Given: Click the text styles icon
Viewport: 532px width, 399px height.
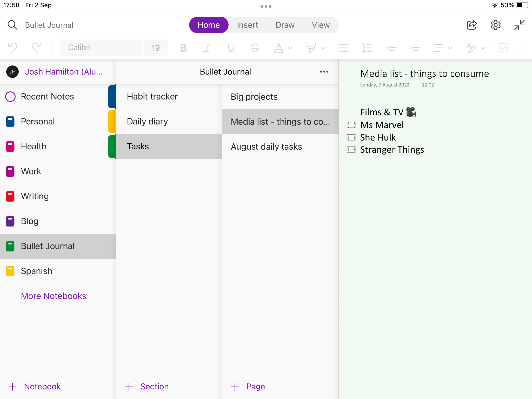Looking at the screenshot, I should 471,48.
